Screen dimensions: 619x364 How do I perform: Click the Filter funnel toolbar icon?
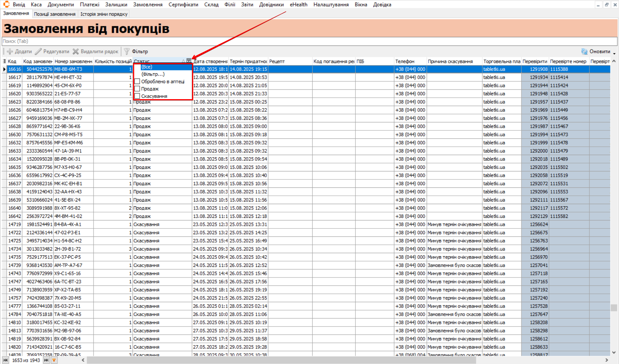coord(127,52)
